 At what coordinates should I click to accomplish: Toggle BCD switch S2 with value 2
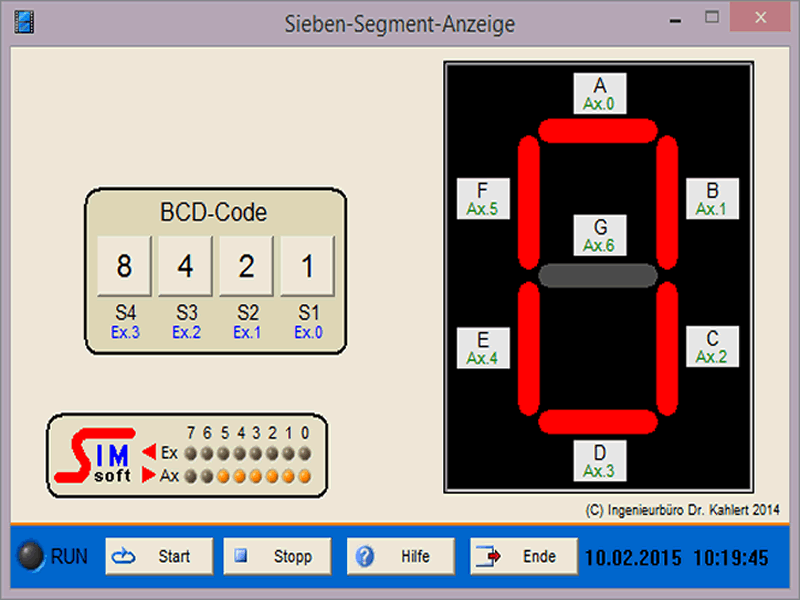tap(246, 266)
